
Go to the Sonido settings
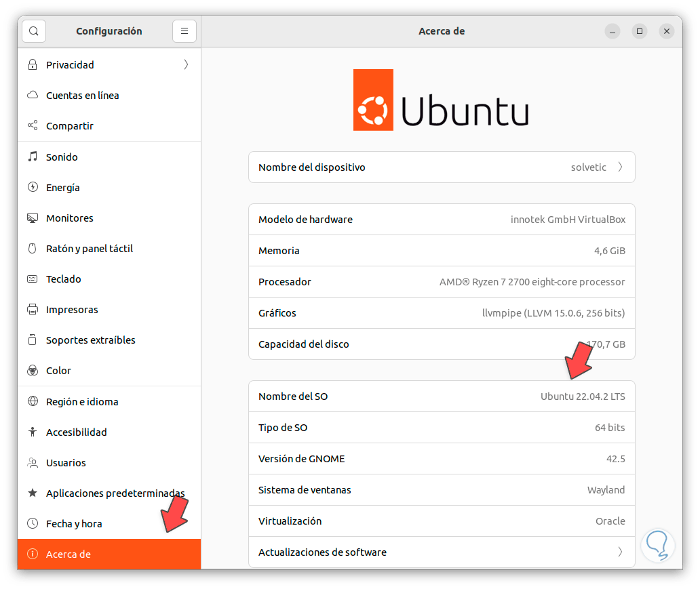pyautogui.click(x=109, y=157)
